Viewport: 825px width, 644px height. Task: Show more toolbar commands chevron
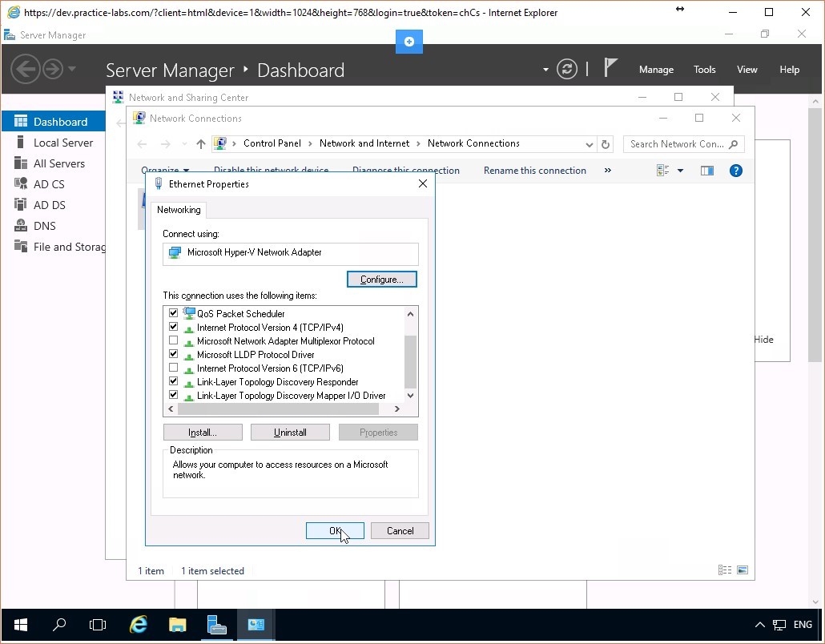tap(607, 171)
